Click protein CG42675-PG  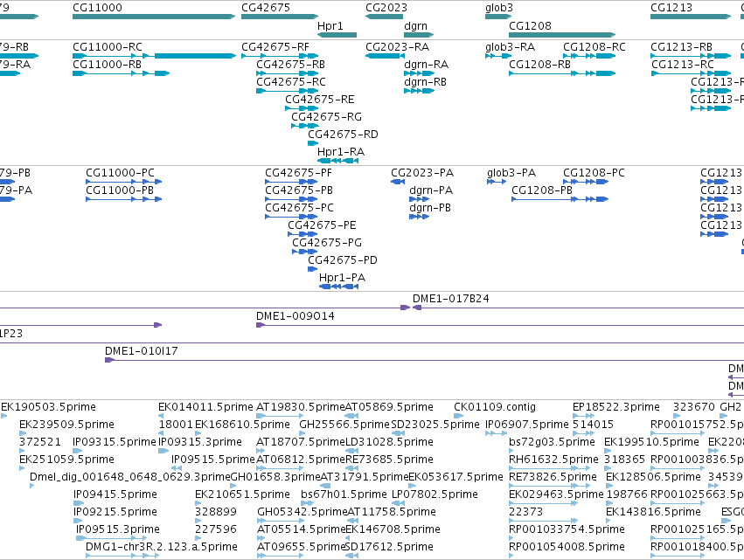coord(305,252)
